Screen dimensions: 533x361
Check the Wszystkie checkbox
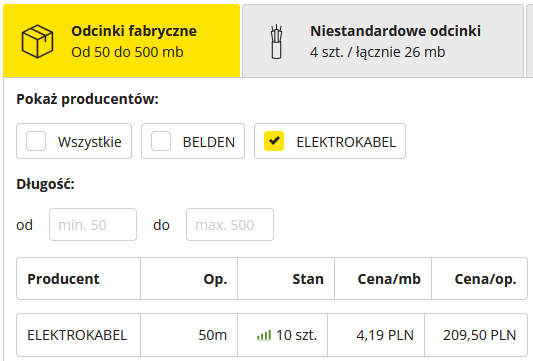point(36,141)
